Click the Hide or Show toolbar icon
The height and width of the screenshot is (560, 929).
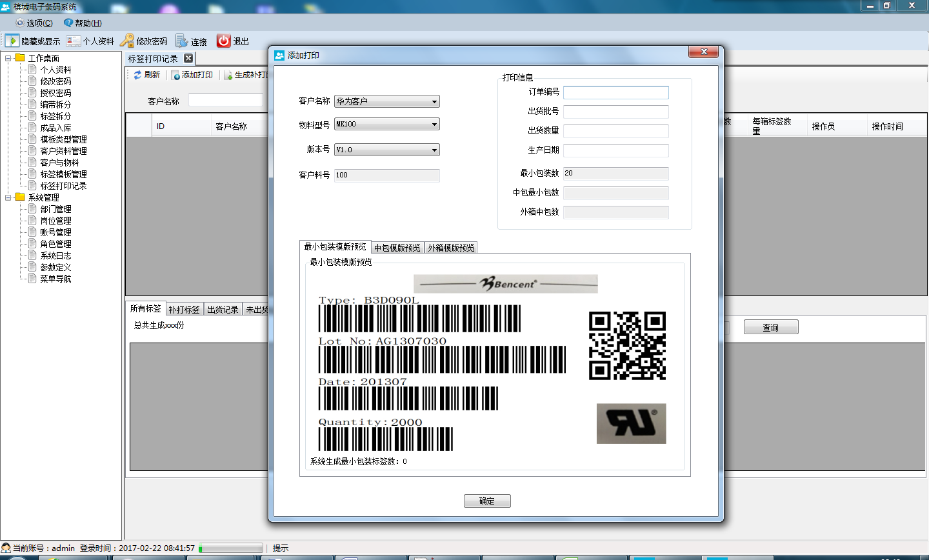click(12, 41)
